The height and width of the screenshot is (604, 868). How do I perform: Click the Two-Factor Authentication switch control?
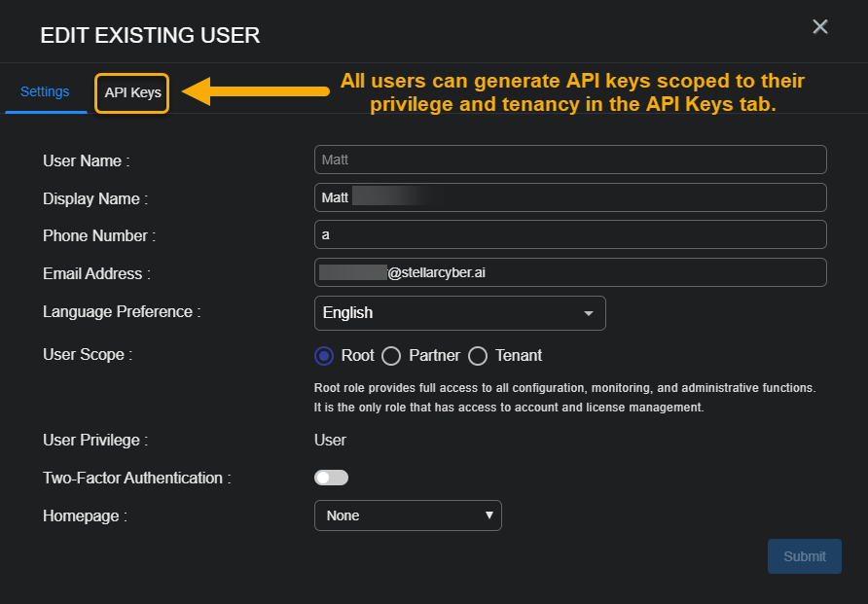point(331,477)
